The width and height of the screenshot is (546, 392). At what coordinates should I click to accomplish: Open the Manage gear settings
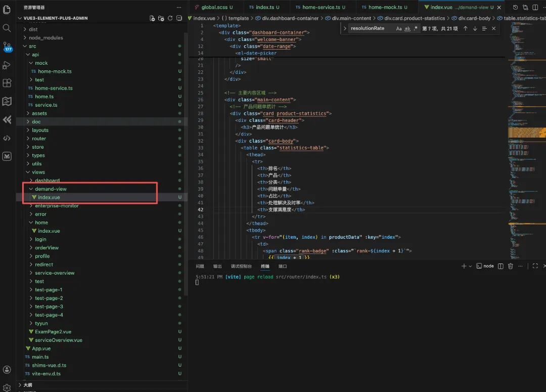[7, 387]
